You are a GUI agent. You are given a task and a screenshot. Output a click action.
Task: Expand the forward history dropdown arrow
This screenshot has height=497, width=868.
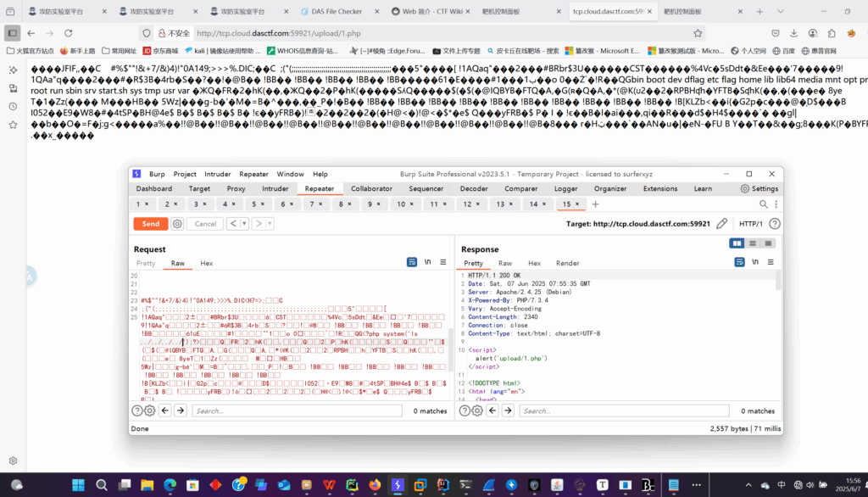[270, 224]
